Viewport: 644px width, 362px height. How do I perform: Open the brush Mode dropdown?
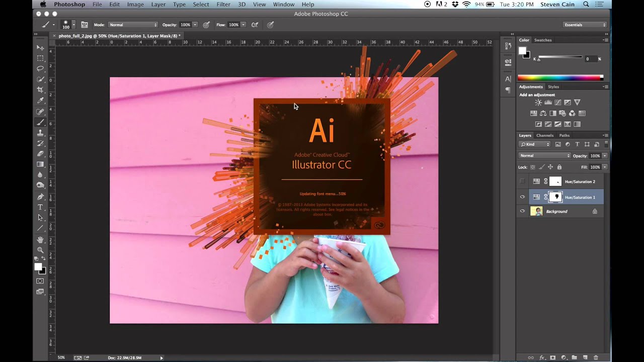(x=133, y=25)
